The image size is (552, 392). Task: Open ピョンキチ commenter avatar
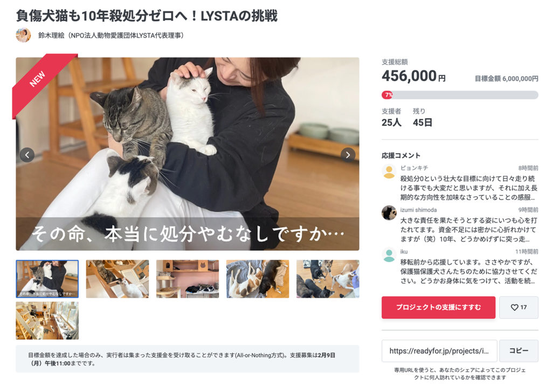click(389, 171)
